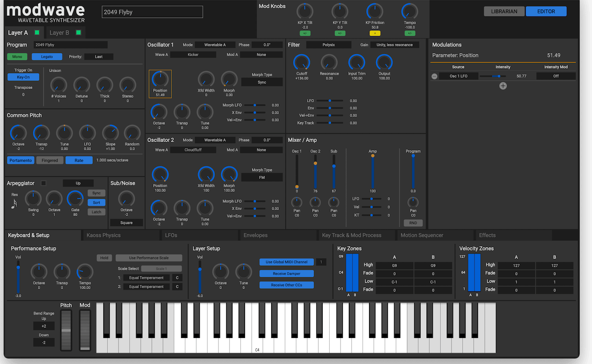The width and height of the screenshot is (592, 364).
Task: Click the Filter Cutoff knob
Action: coord(301,62)
